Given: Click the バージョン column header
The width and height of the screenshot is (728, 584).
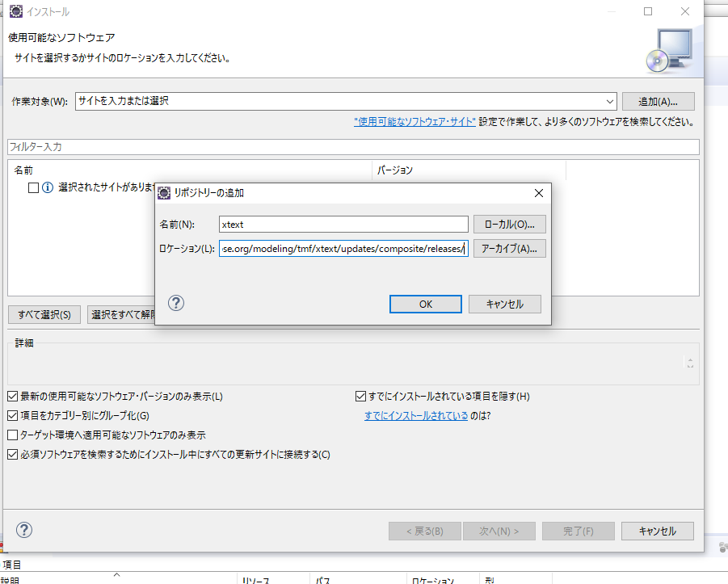Looking at the screenshot, I should pyautogui.click(x=395, y=170).
